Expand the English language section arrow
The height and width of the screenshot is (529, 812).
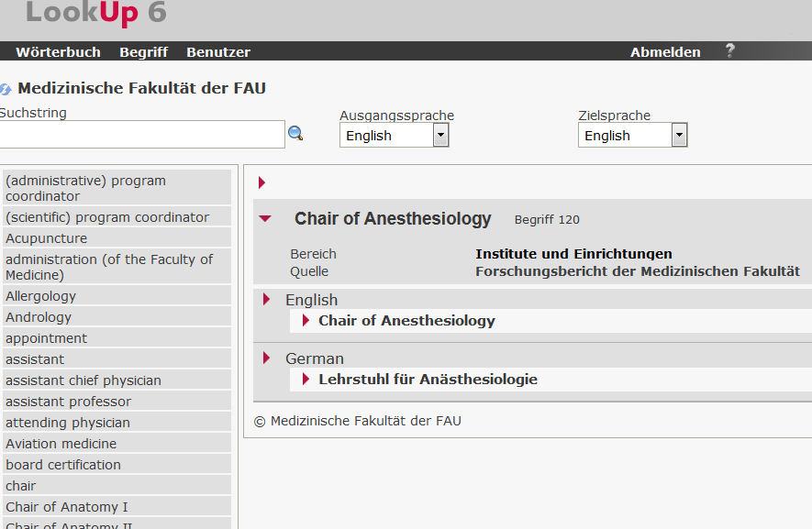(x=267, y=300)
